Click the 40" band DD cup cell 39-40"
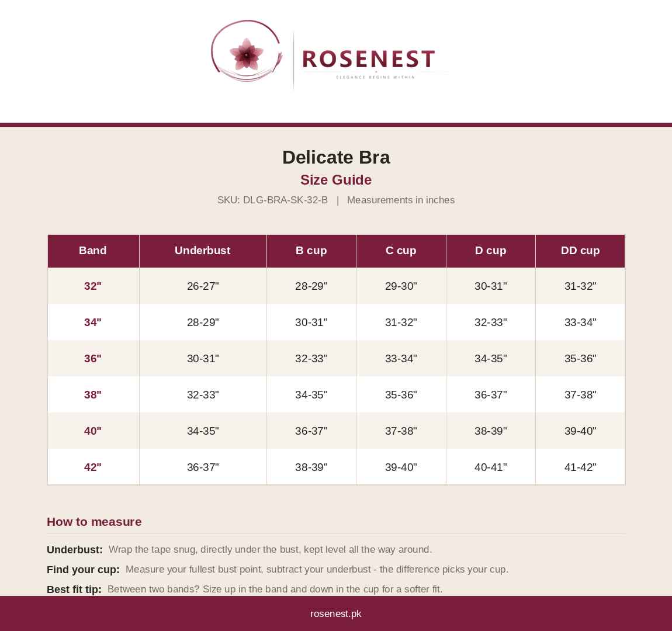Viewport: 672px width, 631px height. click(x=580, y=431)
